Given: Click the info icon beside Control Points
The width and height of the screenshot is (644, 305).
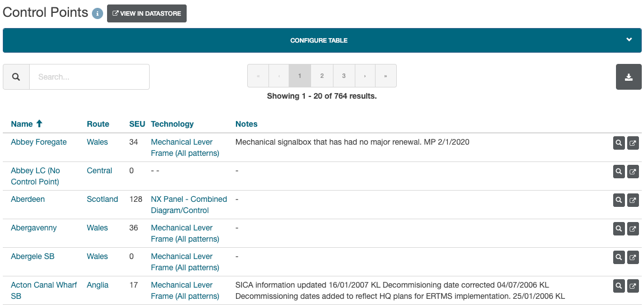Looking at the screenshot, I should [x=98, y=13].
